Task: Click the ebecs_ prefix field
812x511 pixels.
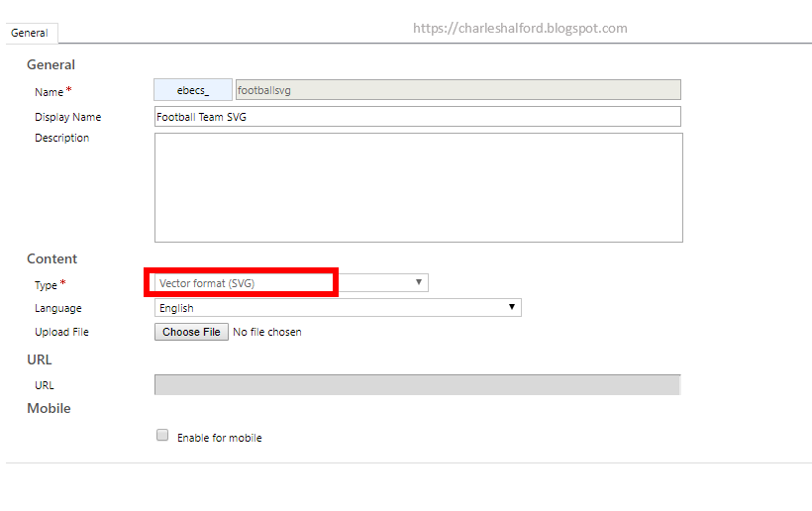Action: click(x=193, y=90)
